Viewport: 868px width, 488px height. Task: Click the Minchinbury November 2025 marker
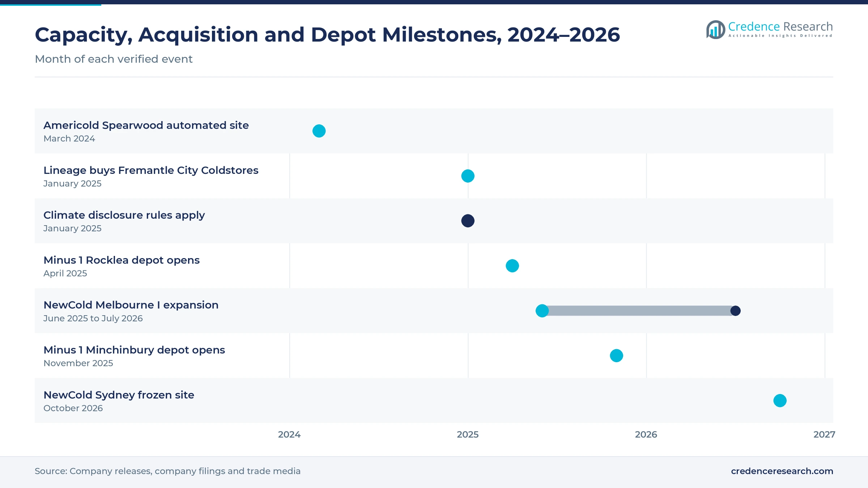point(616,356)
